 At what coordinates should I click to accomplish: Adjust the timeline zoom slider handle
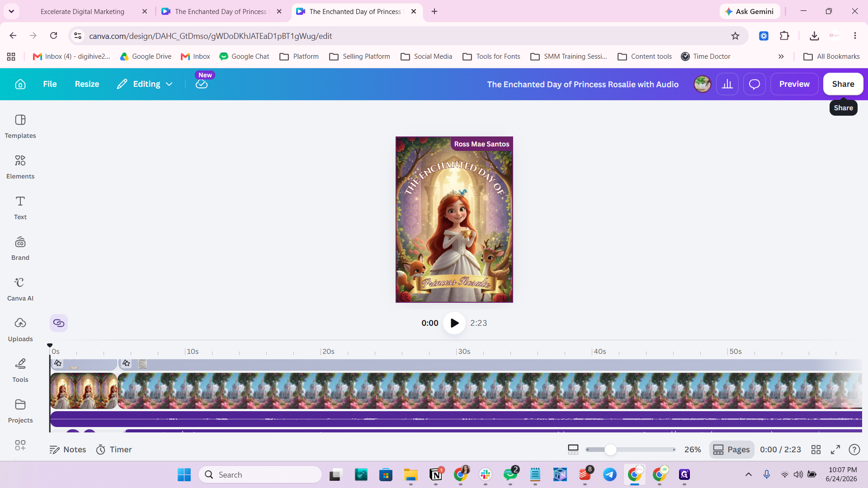[610, 450]
